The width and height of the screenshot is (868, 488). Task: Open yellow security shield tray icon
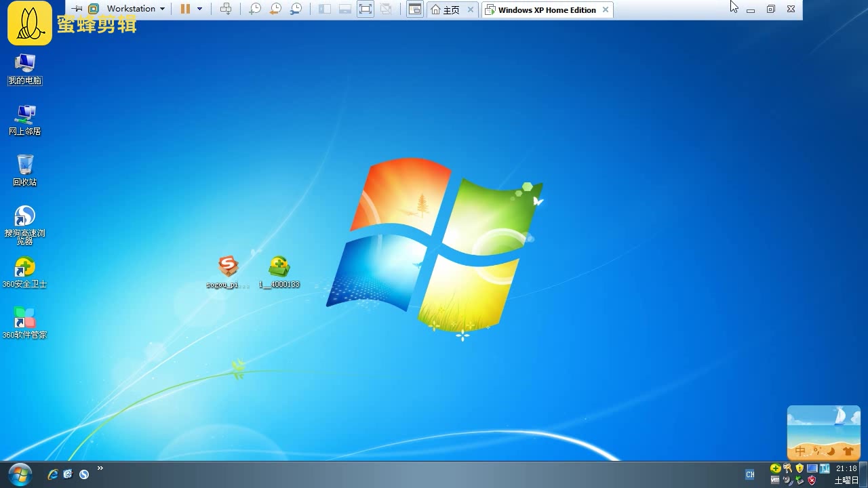coord(800,468)
